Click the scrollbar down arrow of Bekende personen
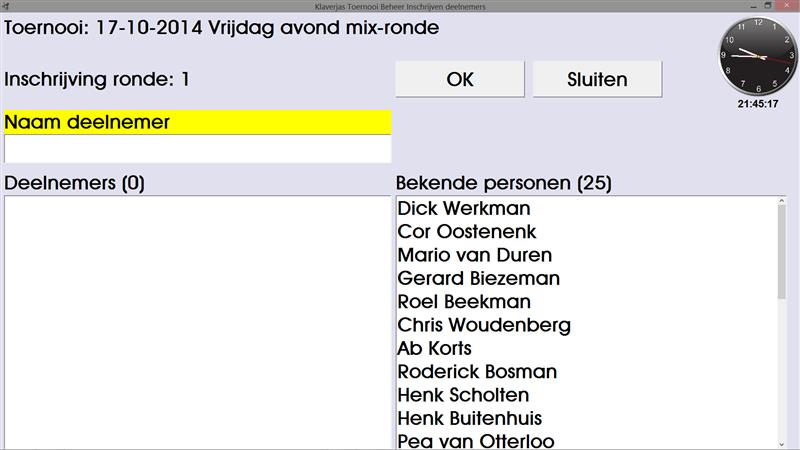800x450 pixels. point(781,442)
